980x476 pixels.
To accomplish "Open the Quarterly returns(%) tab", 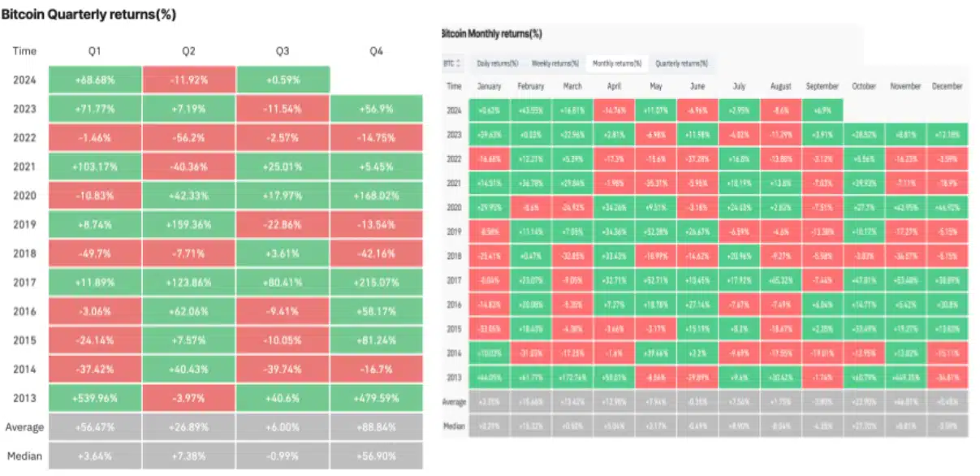I will coord(681,63).
